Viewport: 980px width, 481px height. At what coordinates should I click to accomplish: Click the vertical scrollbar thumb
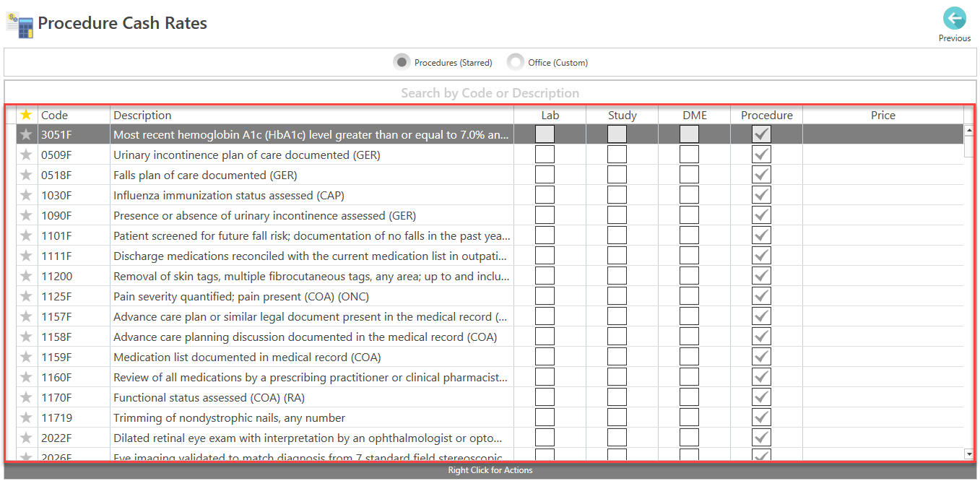[969, 147]
